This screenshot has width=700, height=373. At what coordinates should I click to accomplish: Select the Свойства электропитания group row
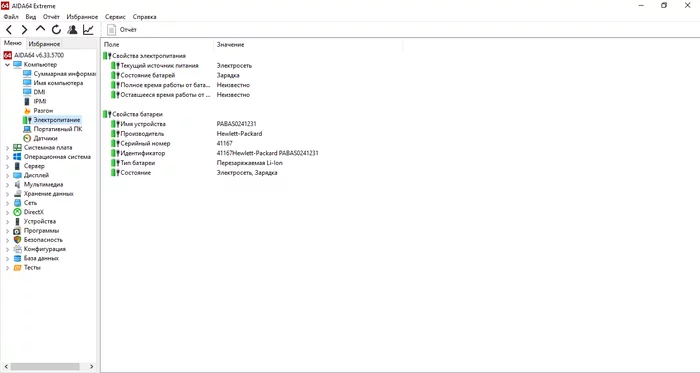tap(144, 56)
